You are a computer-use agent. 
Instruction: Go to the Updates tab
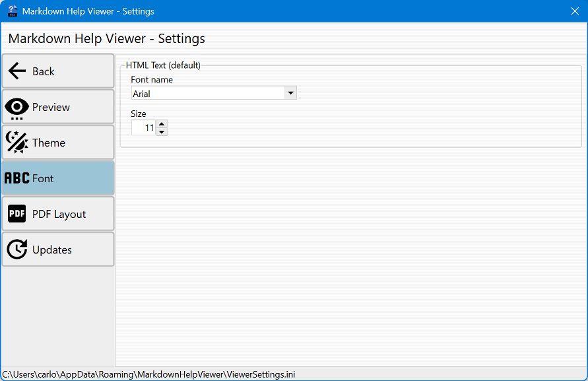pyautogui.click(x=52, y=250)
